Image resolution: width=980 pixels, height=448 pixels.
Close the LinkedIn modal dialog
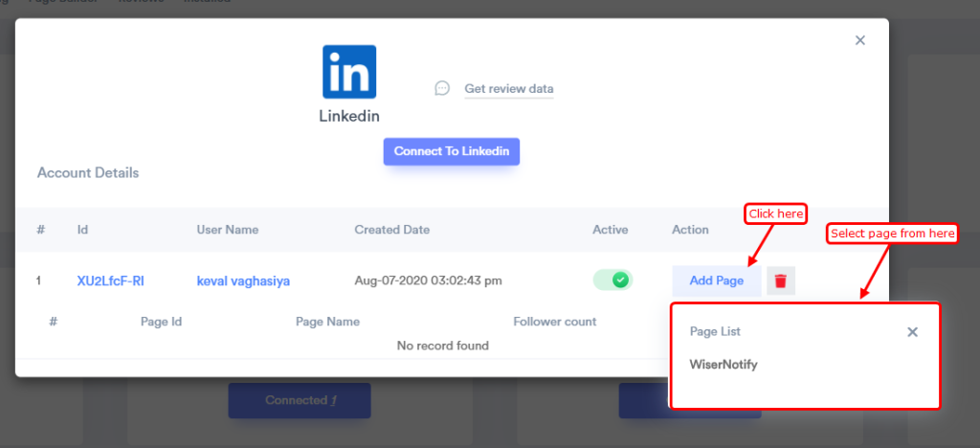click(860, 40)
